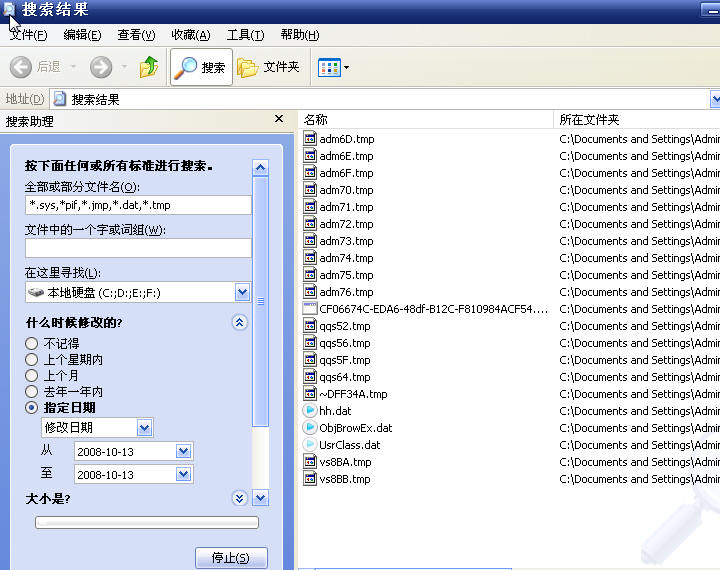Click the Back navigation arrow icon
720x570 pixels.
21,67
